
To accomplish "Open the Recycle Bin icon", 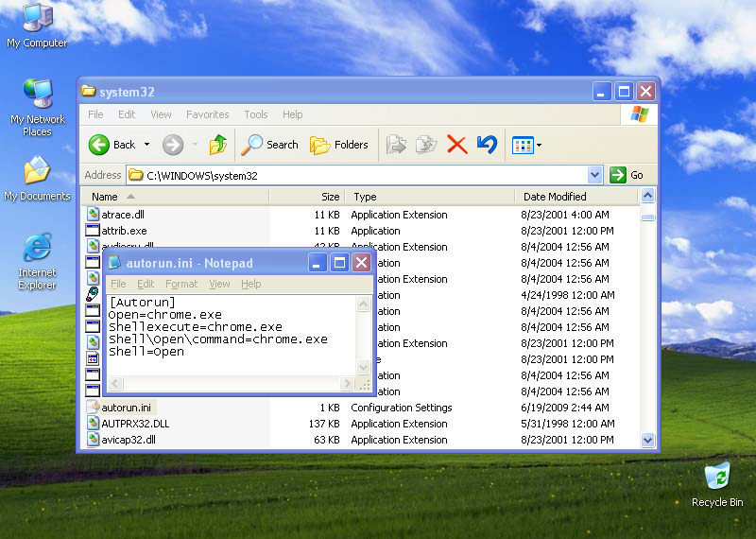I will click(x=717, y=484).
